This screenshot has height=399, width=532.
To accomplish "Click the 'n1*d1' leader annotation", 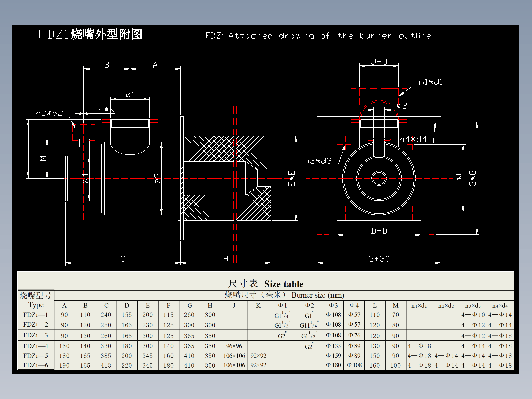I will tap(430, 82).
